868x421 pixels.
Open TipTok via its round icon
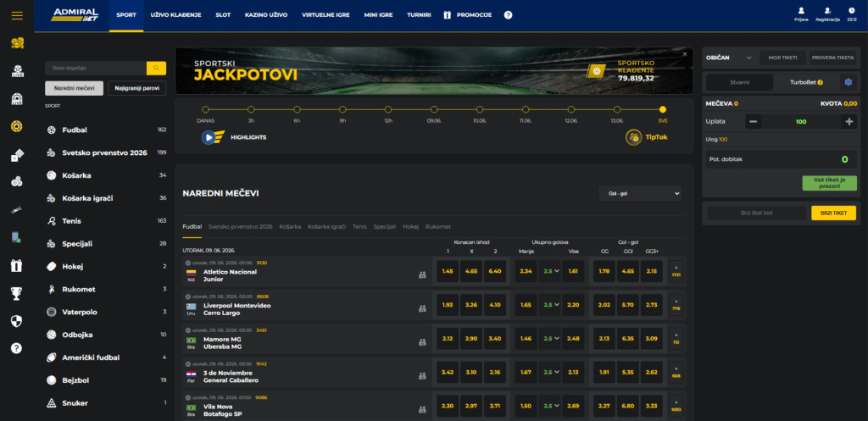634,137
